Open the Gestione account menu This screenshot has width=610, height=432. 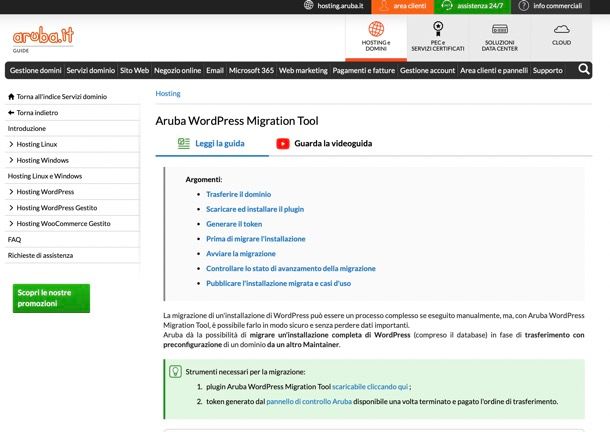pyautogui.click(x=427, y=70)
